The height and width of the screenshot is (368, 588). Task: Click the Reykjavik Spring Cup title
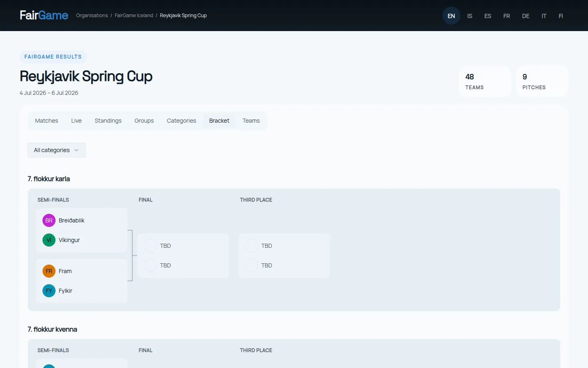(86, 76)
